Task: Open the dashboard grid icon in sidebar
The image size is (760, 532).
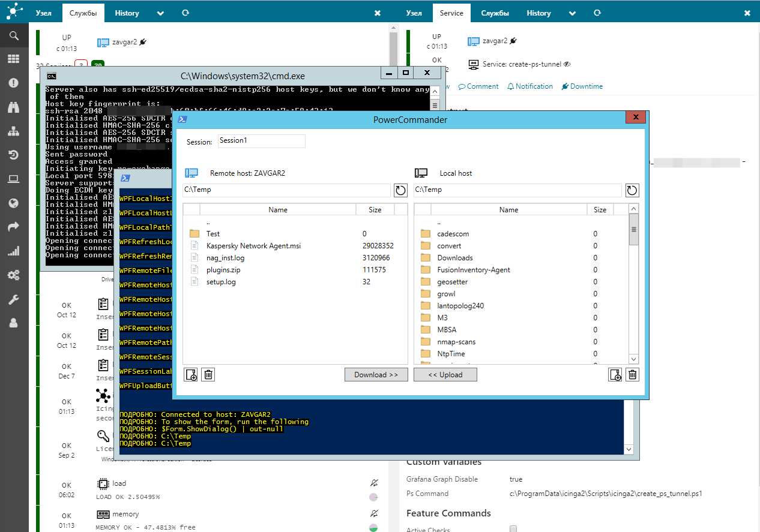Action: pos(13,59)
